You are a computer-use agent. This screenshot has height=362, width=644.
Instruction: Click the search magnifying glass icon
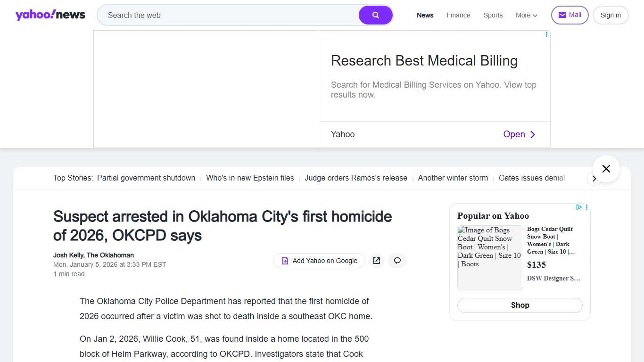[x=375, y=15]
